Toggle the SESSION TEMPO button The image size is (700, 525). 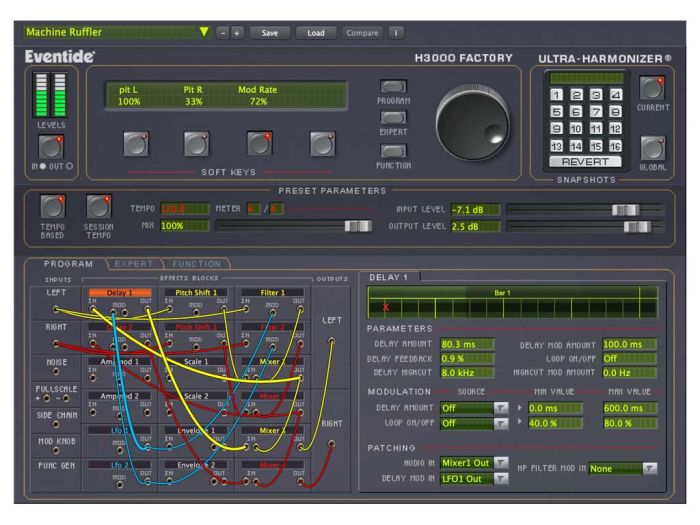pos(99,207)
